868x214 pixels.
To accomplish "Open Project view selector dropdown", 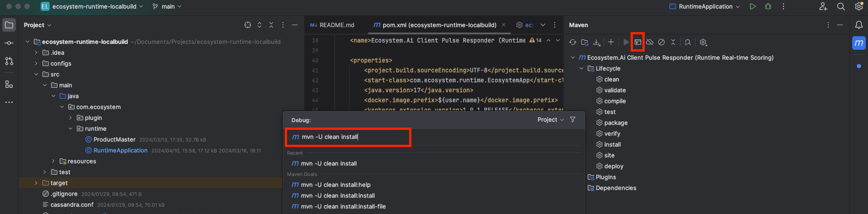I will pos(38,25).
